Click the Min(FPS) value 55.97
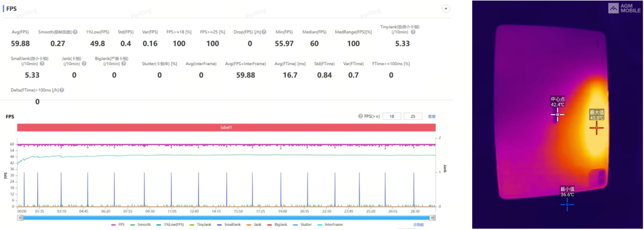Image resolution: width=644 pixels, height=230 pixels. [x=284, y=43]
